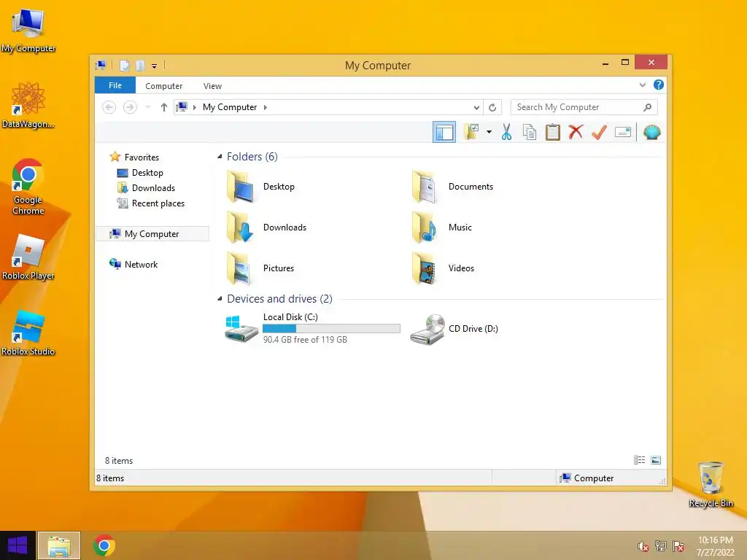Select the DataWagon desktop shortcut
Image resolution: width=747 pixels, height=560 pixels.
click(28, 105)
